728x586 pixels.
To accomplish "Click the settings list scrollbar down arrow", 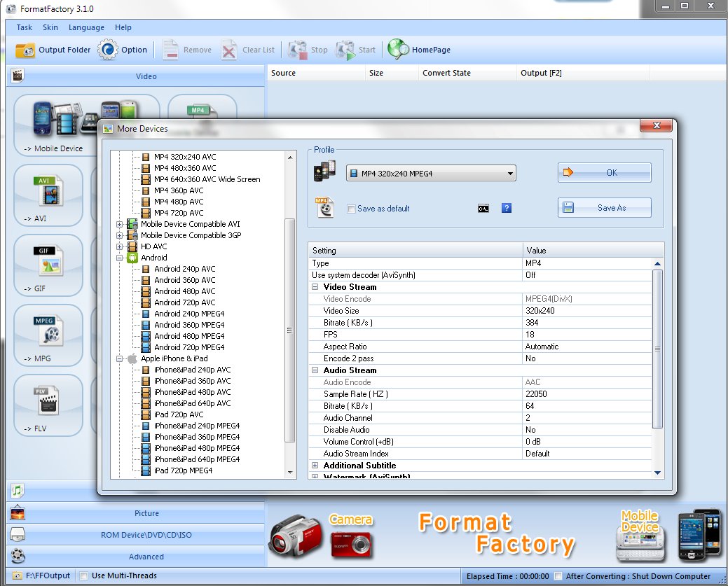I will point(657,473).
